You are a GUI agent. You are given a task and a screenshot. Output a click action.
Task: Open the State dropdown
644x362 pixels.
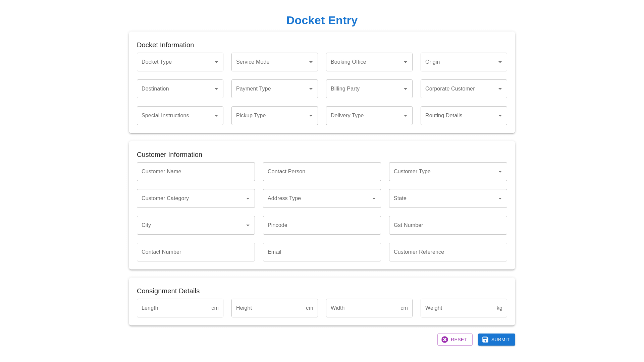[448, 198]
